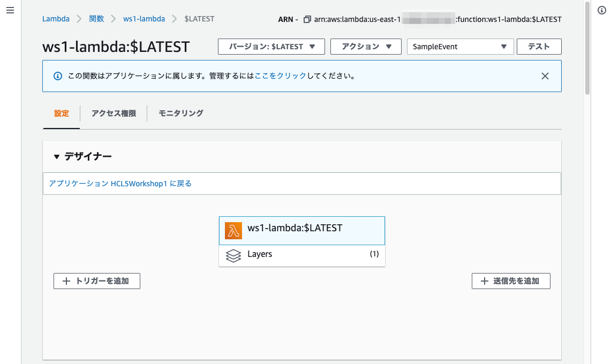Click the page vertical scrollbar
Viewport: 611px width, 364px height.
(587, 48)
